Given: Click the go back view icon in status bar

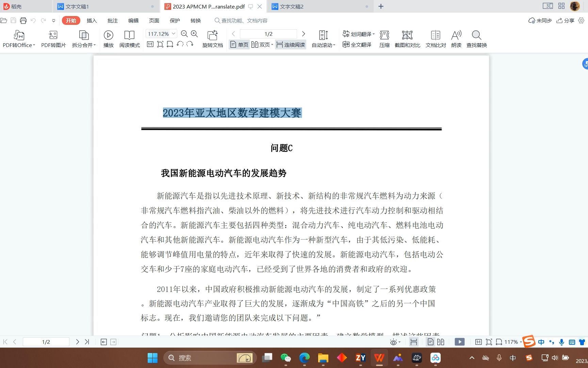Looking at the screenshot, I should [x=104, y=342].
